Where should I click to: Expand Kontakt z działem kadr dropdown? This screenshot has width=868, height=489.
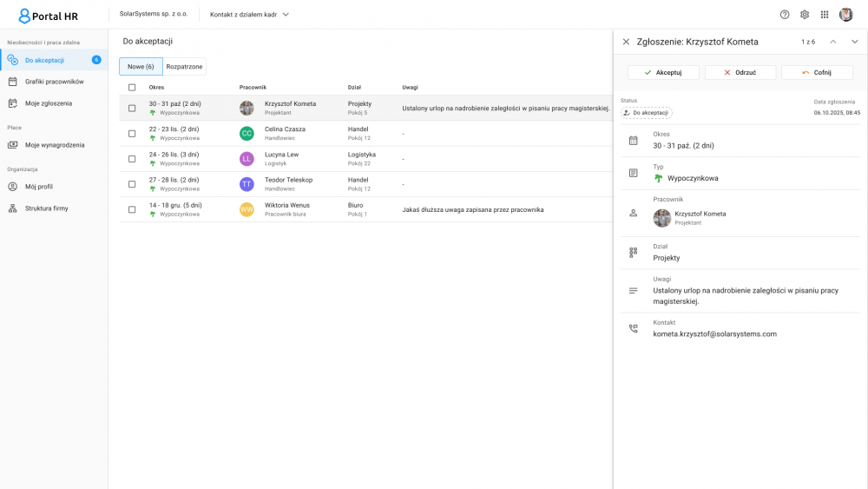tap(250, 15)
